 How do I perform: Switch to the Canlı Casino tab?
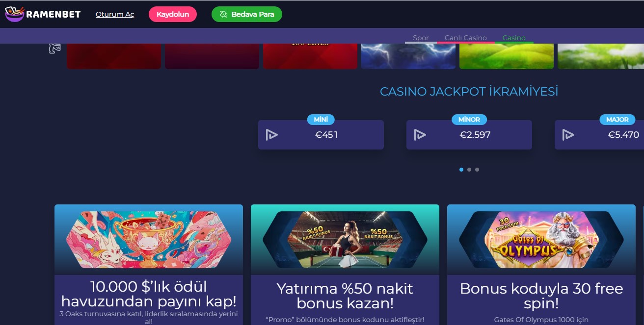466,38
